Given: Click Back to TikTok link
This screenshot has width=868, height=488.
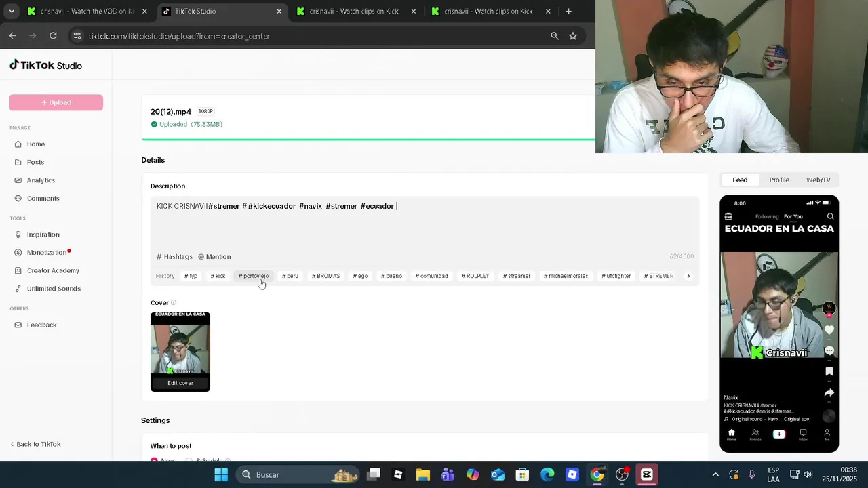Looking at the screenshot, I should [x=35, y=444].
